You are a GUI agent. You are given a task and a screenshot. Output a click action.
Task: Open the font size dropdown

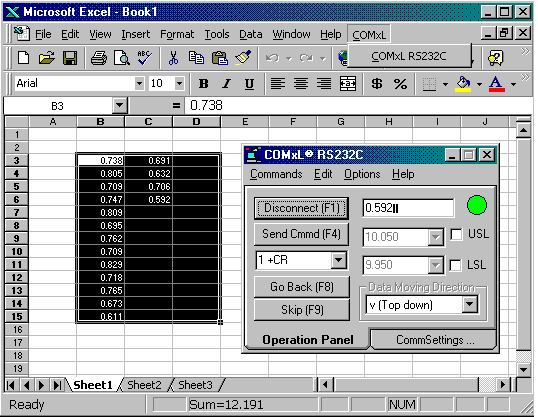179,83
